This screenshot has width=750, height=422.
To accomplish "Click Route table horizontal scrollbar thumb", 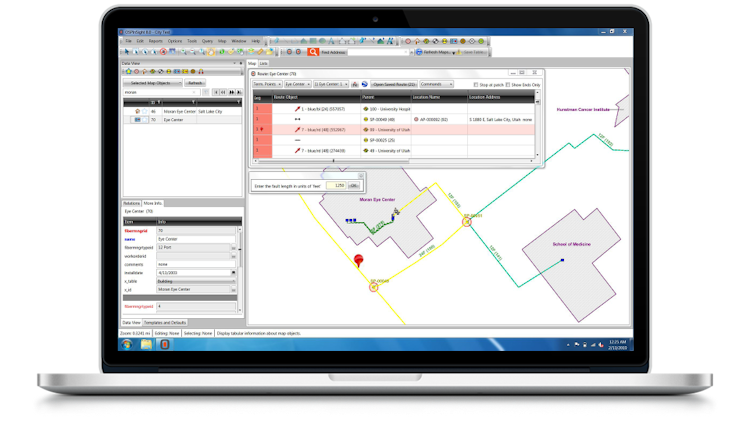I will (334, 161).
